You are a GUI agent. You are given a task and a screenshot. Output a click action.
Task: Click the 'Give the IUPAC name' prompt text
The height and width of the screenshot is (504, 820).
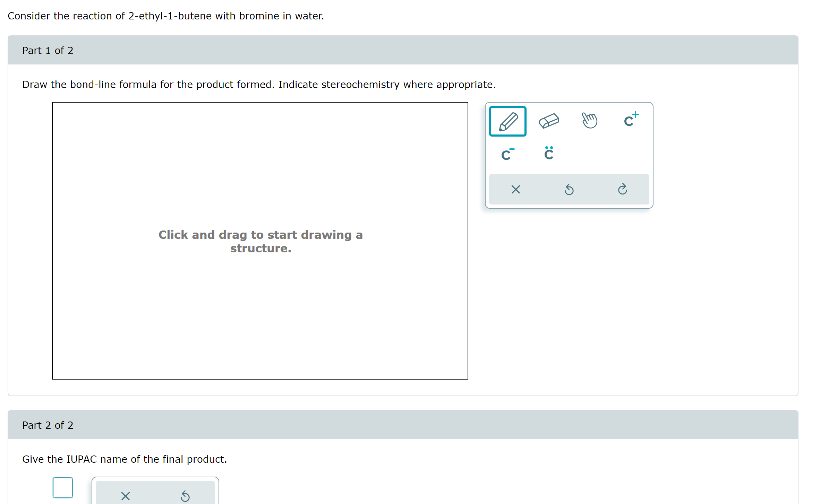[x=125, y=459]
